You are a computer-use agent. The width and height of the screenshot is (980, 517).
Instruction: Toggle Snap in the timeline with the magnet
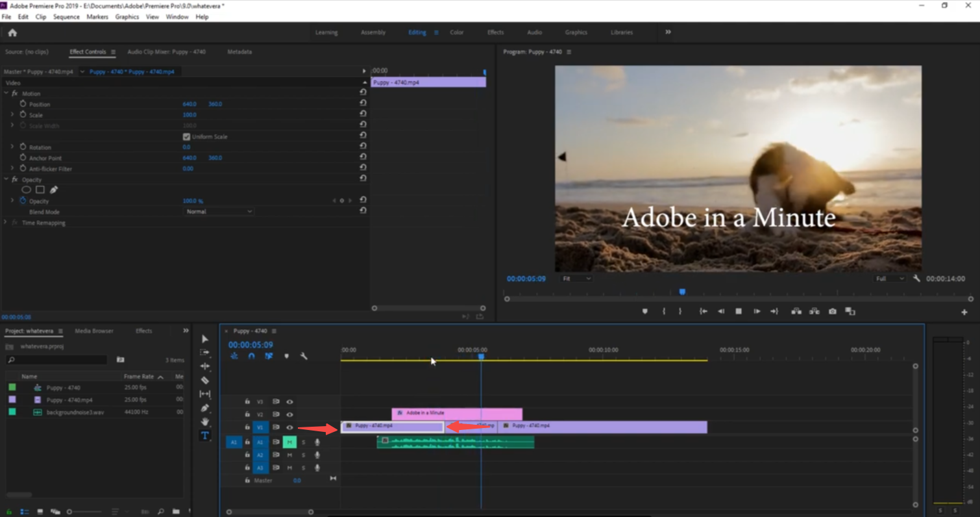pyautogui.click(x=252, y=356)
